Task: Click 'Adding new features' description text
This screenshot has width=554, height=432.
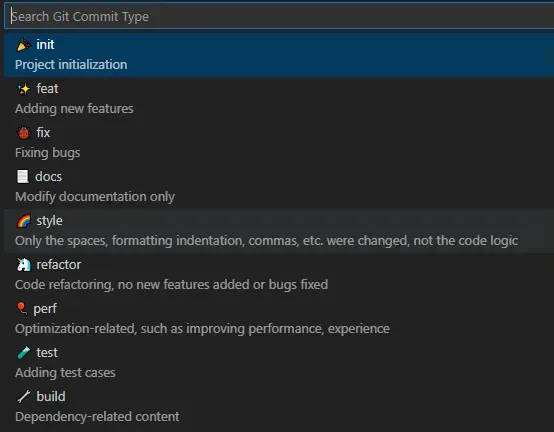Action: coord(74,109)
